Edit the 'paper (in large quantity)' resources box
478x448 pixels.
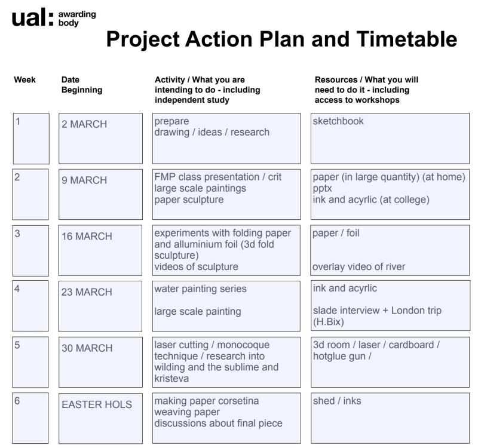390,195
